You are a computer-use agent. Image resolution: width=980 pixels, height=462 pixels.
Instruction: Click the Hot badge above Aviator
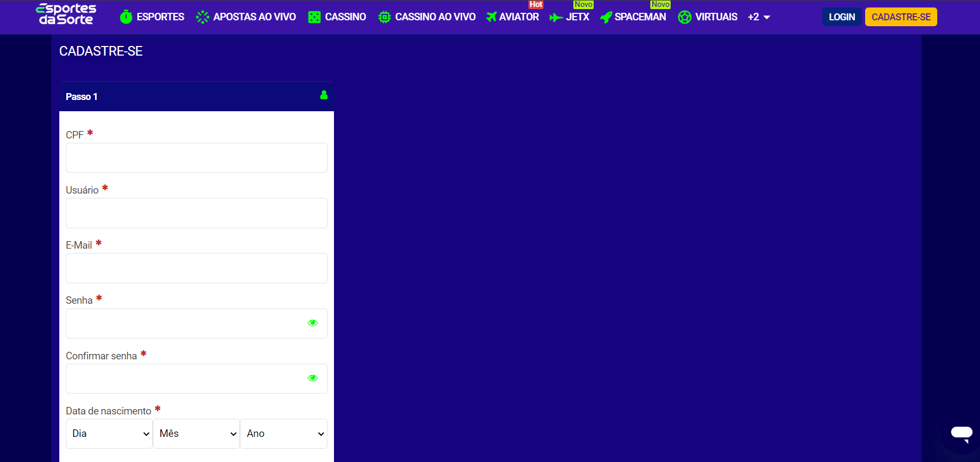click(536, 4)
